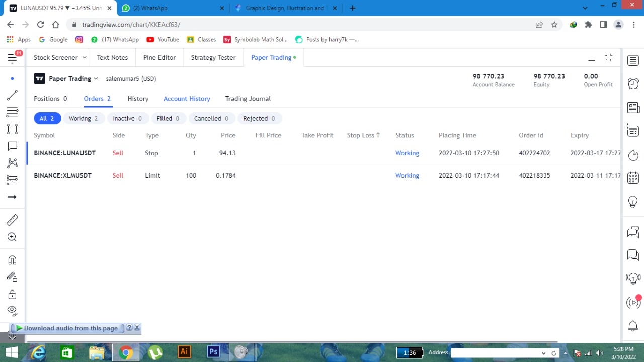Image resolution: width=644 pixels, height=362 pixels.
Task: Open the Account History tab
Action: (187, 99)
